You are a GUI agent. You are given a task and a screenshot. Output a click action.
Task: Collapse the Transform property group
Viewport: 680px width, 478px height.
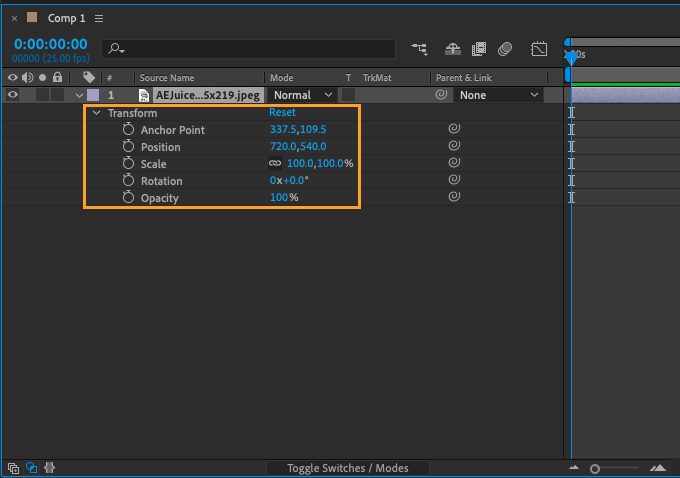[x=96, y=113]
